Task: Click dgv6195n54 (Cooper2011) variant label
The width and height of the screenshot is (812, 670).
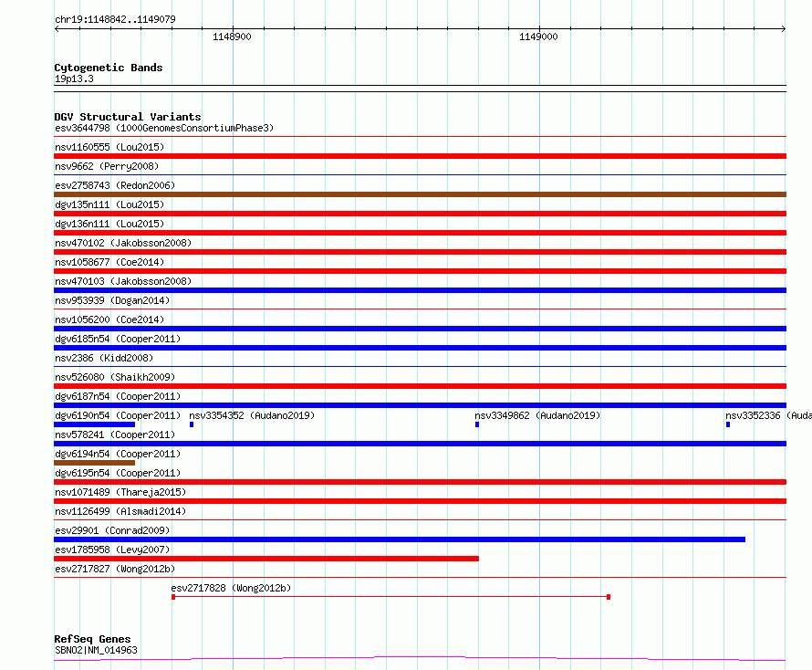Action: [118, 473]
